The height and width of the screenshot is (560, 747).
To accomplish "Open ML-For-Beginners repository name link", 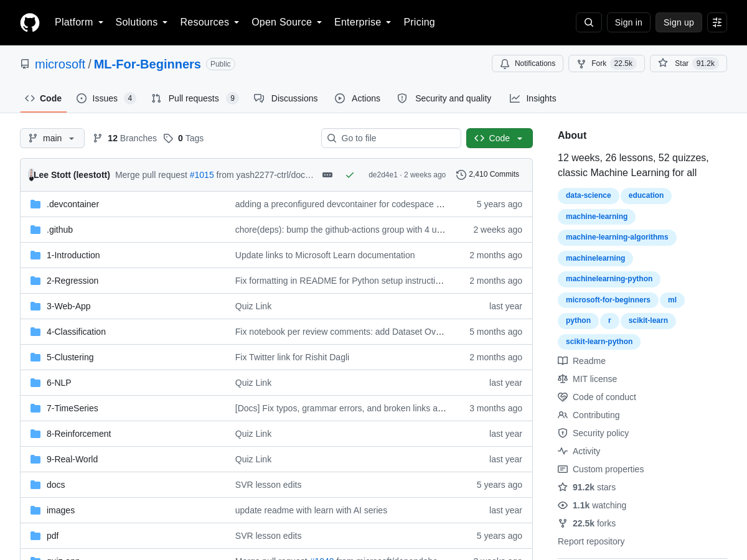I will (x=148, y=64).
